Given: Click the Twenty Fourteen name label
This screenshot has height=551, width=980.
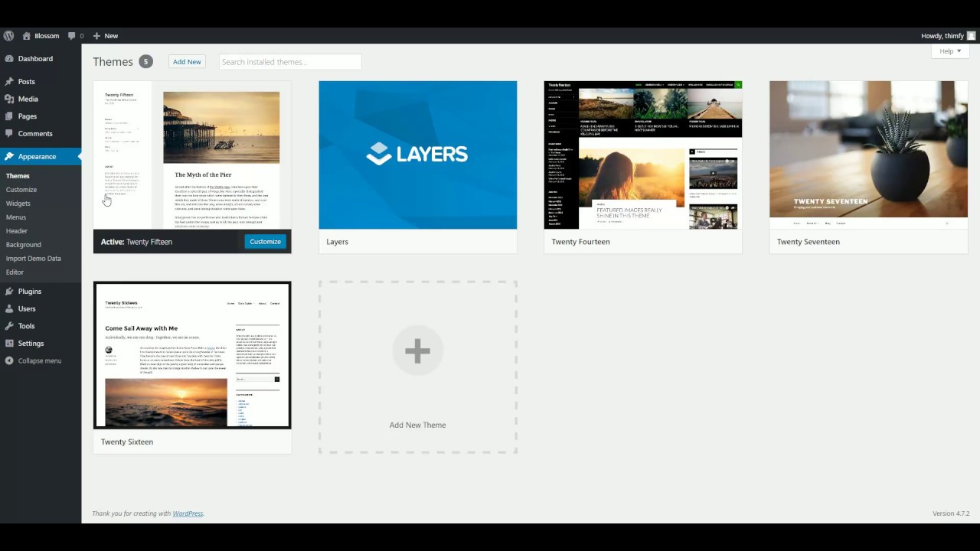Looking at the screenshot, I should tap(581, 242).
